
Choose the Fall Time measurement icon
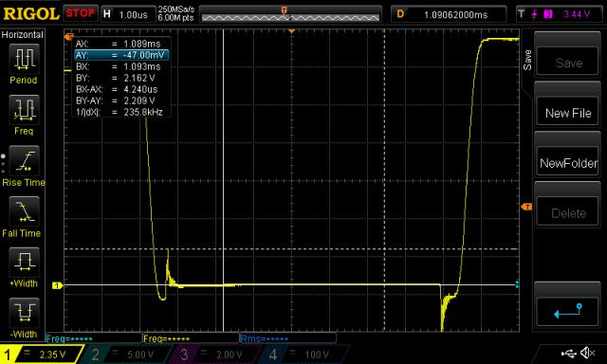click(24, 211)
